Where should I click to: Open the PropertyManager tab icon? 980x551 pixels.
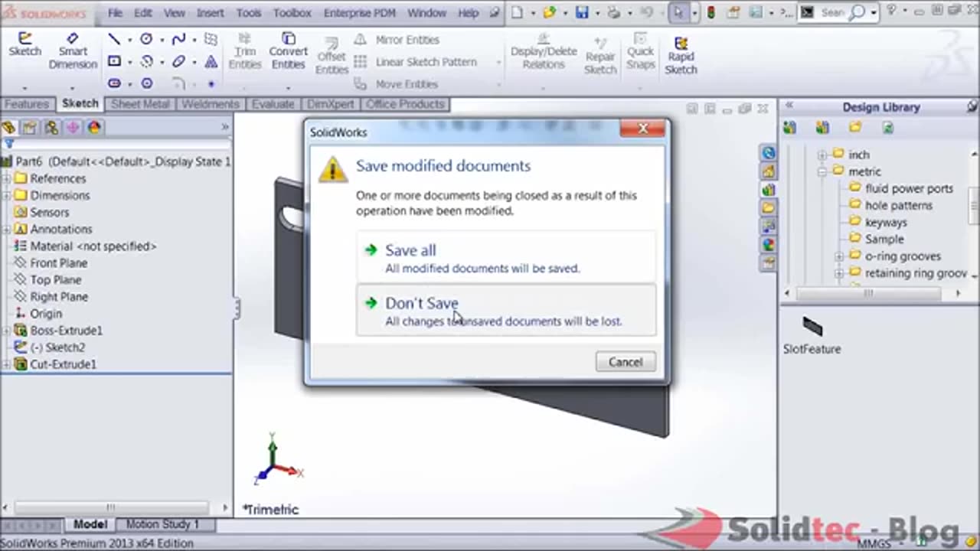(x=29, y=128)
